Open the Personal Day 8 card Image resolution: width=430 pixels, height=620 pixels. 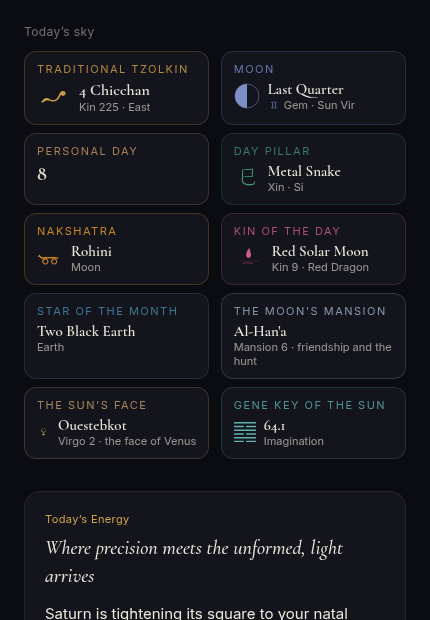tap(116, 169)
